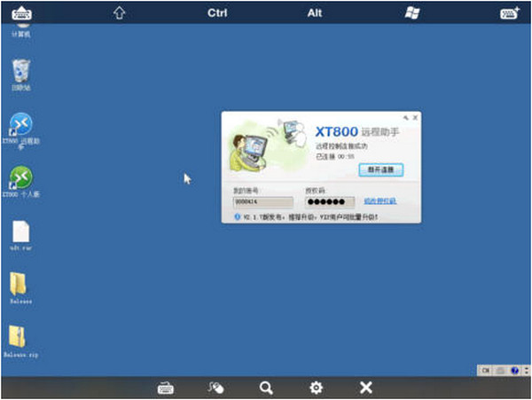Click the 断开连接 disconnect button
The height and width of the screenshot is (400, 532).
pos(381,169)
